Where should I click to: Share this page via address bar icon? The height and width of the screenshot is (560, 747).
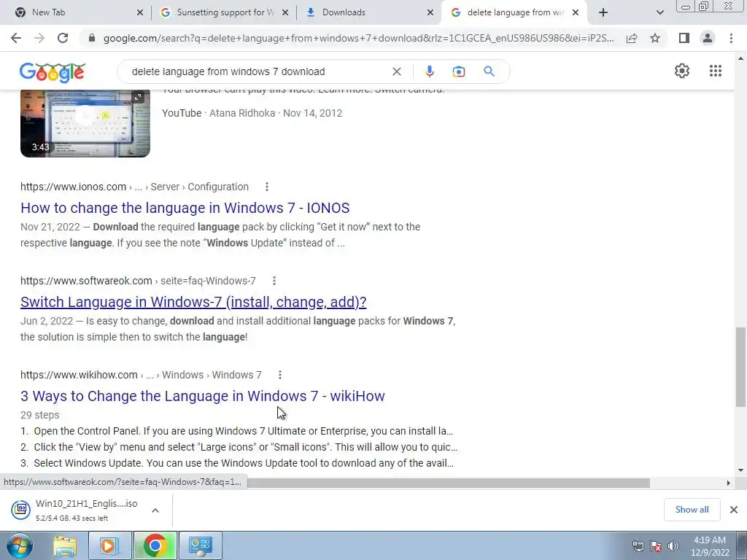point(632,38)
